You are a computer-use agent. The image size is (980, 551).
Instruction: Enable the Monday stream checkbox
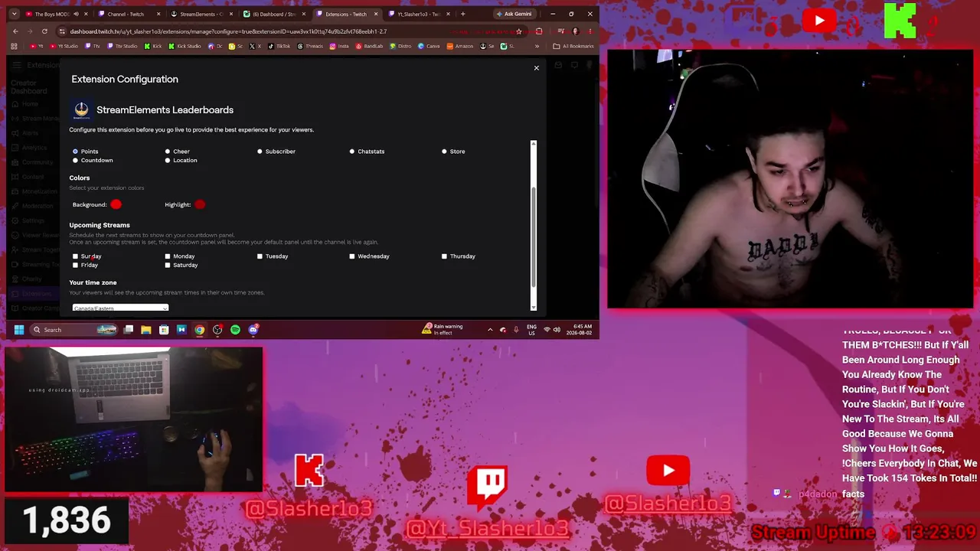pyautogui.click(x=167, y=256)
